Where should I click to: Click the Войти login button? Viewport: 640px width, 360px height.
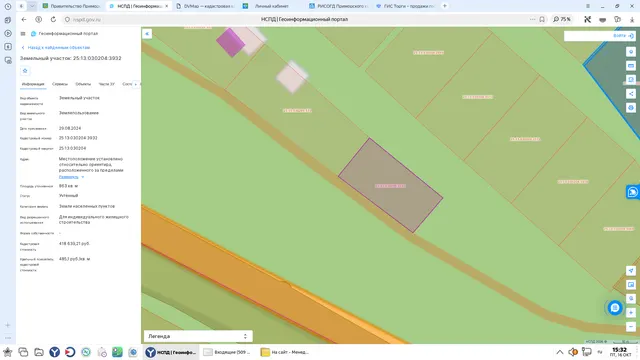coord(623,36)
